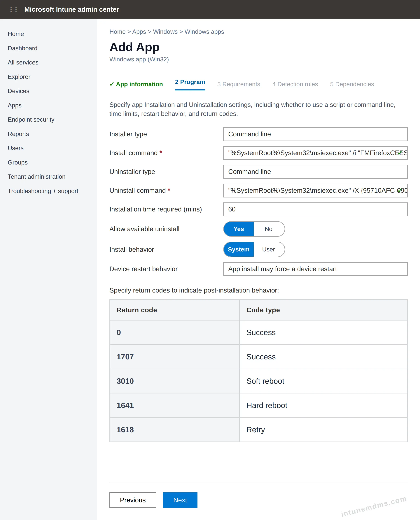
Task: Open the app launcher grid icon
Action: click(x=13, y=9)
